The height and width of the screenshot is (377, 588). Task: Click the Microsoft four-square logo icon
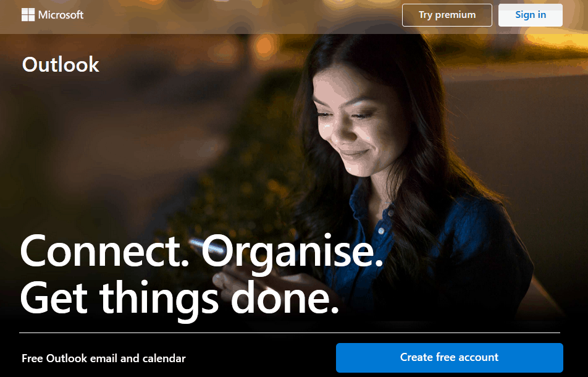(28, 15)
